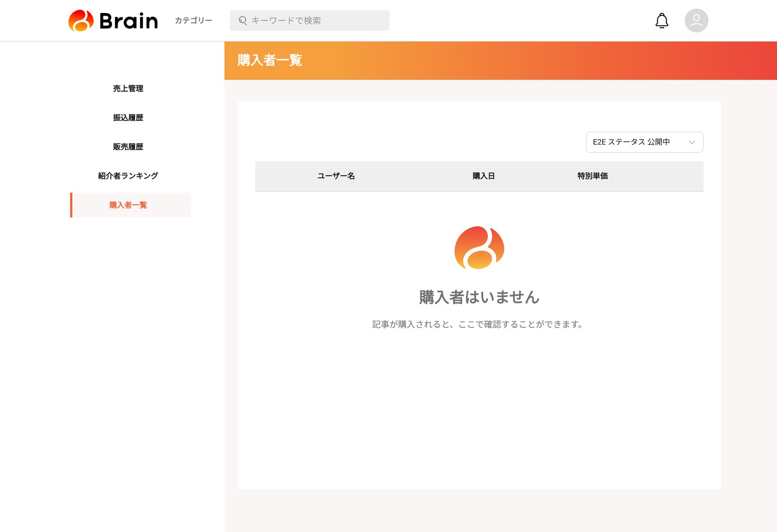
Task: Open the user avatar menu
Action: (696, 20)
